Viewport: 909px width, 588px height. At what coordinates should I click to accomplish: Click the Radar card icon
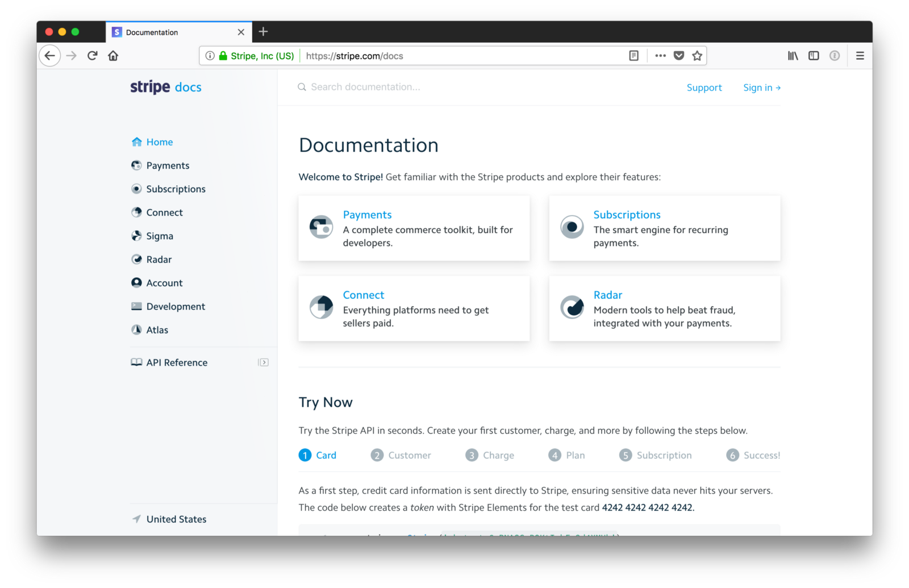tap(572, 307)
